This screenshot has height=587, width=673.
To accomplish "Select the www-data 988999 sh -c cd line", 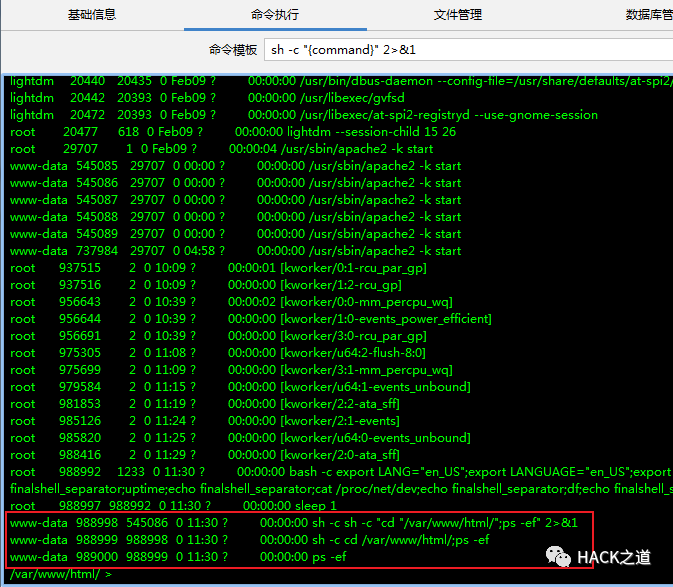I will (x=250, y=540).
